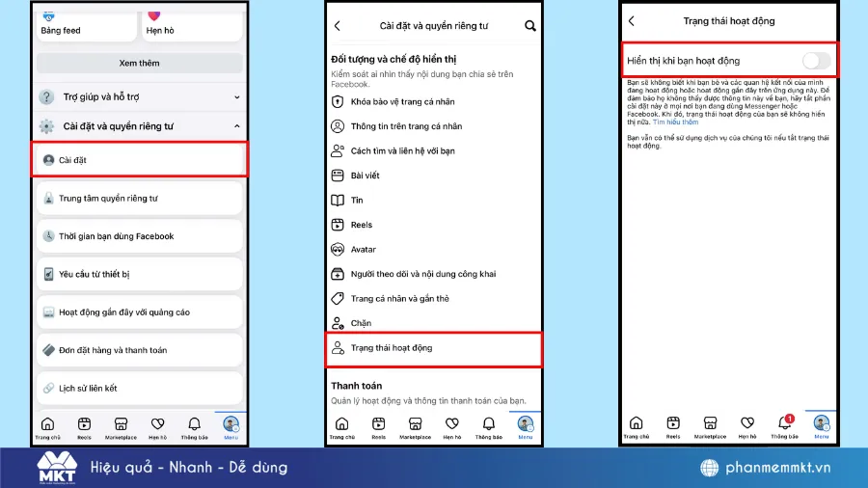Tap 'Hẹn hò' tab in middle phone

pyautogui.click(x=451, y=427)
